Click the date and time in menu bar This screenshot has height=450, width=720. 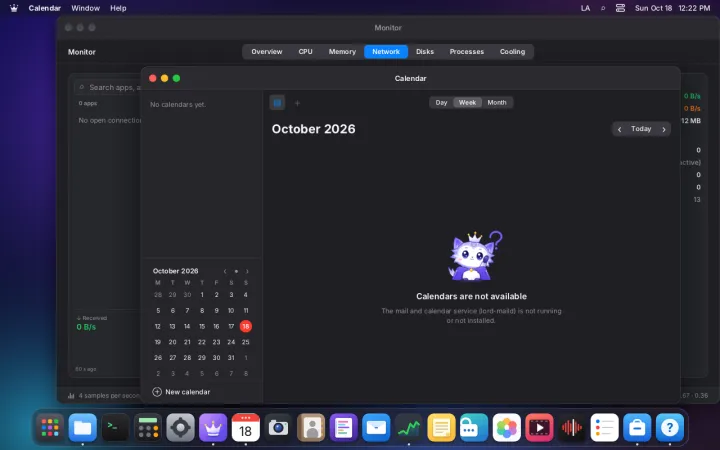pos(672,8)
